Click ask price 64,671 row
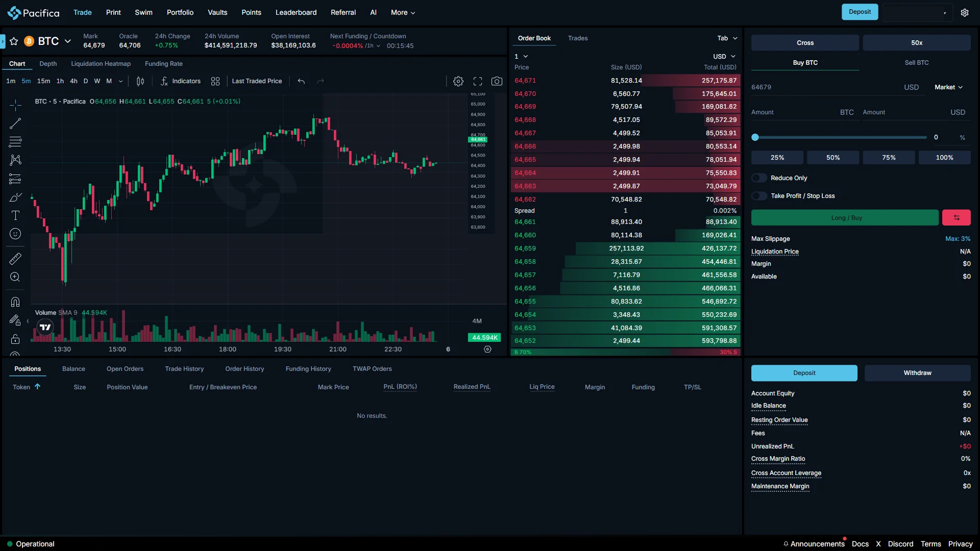 click(625, 81)
